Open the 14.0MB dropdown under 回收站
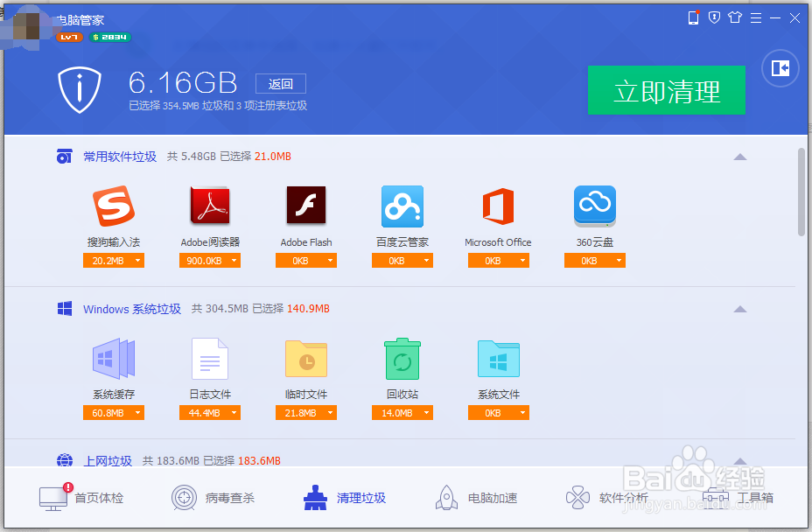This screenshot has height=532, width=812. (402, 413)
